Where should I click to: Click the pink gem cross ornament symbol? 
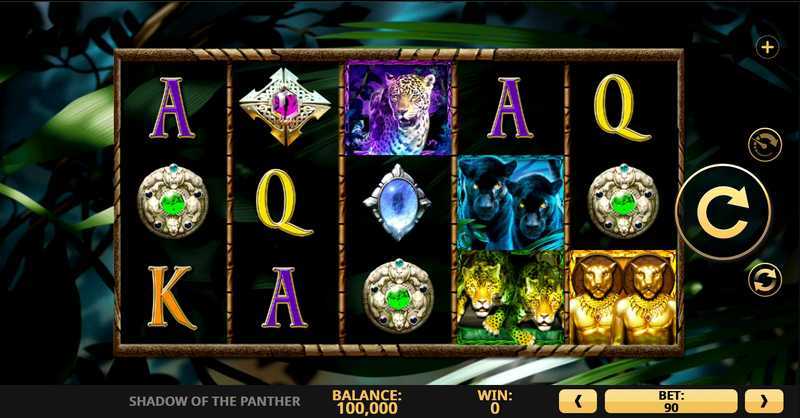[285, 106]
